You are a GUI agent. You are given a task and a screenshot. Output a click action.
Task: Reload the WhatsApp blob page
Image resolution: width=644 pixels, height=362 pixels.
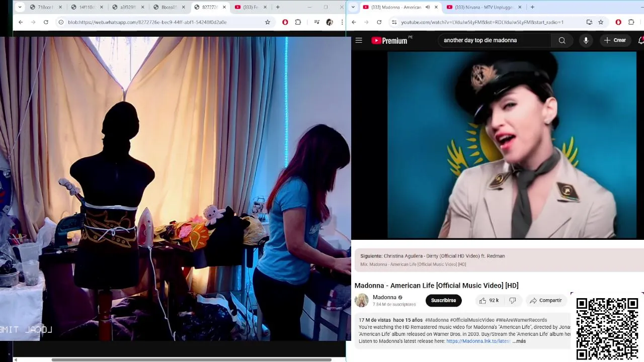(x=46, y=22)
